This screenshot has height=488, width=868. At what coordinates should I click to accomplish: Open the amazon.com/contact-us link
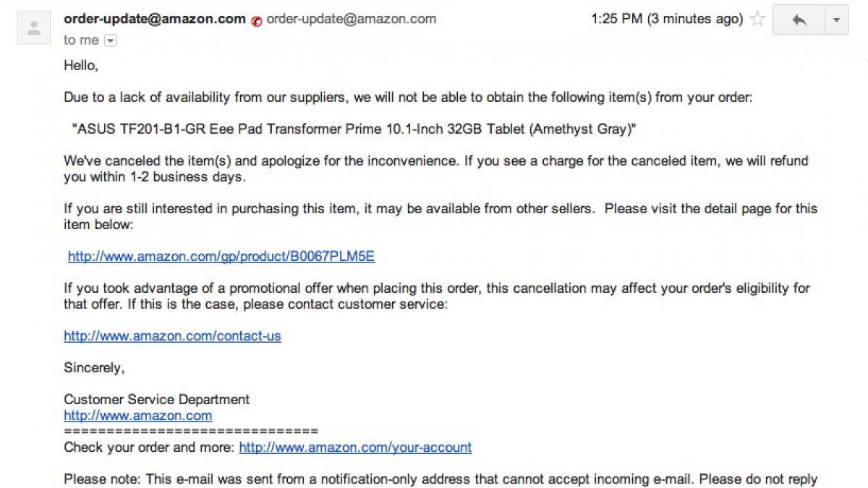point(172,335)
